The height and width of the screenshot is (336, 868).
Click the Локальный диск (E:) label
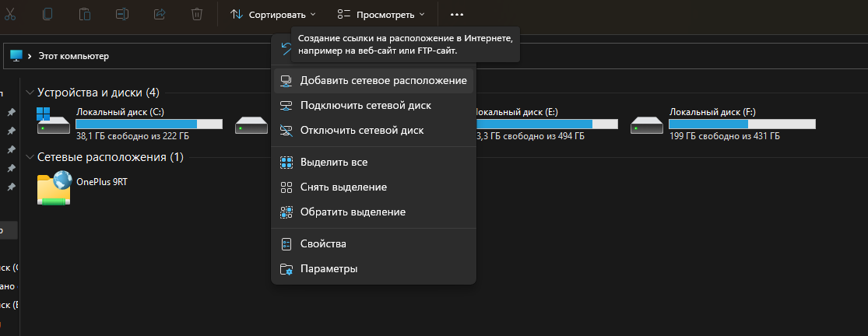point(515,112)
